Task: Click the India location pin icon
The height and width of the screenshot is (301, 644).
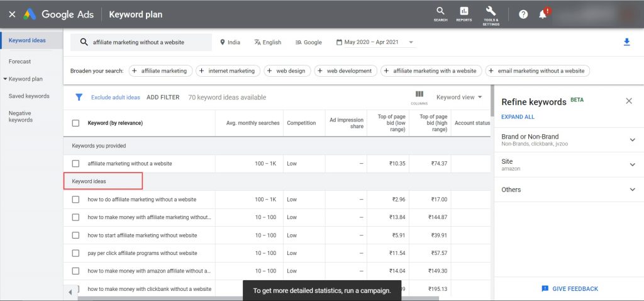Action: point(223,42)
